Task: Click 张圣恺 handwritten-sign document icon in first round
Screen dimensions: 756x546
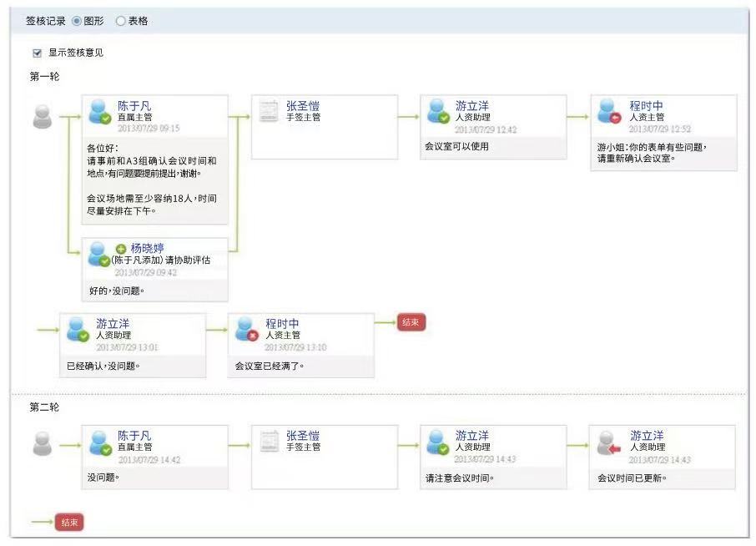Action: tap(269, 112)
